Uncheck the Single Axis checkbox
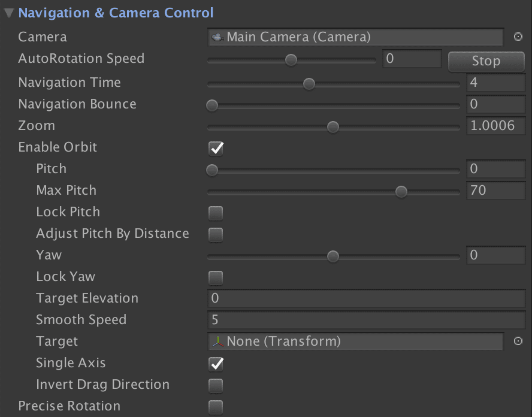 click(216, 364)
